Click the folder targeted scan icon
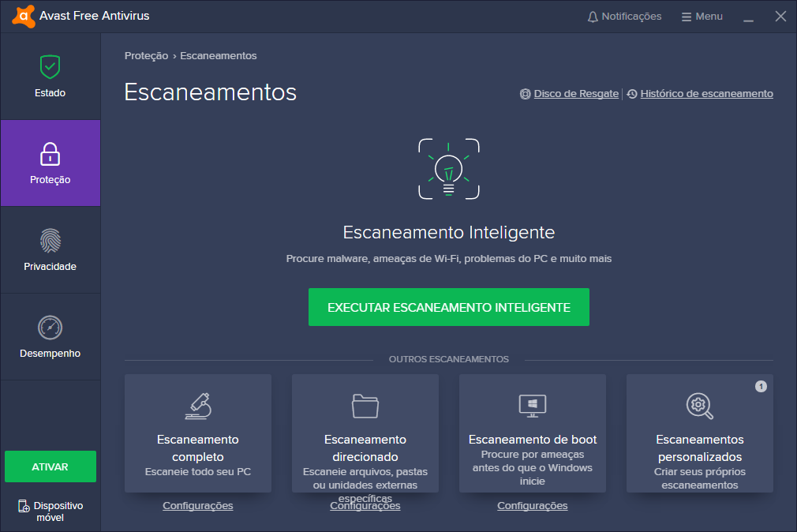Image resolution: width=797 pixels, height=532 pixels. [x=365, y=406]
